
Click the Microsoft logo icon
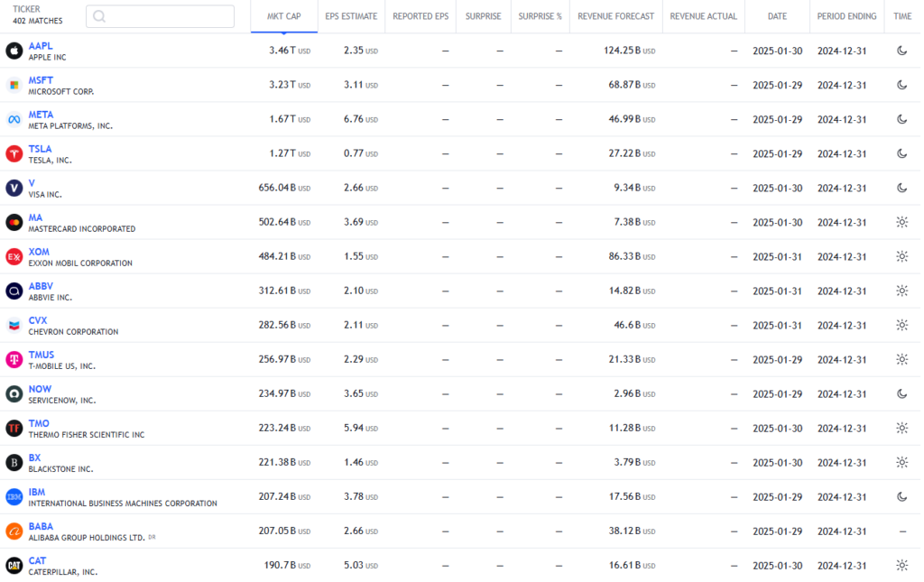tap(14, 86)
